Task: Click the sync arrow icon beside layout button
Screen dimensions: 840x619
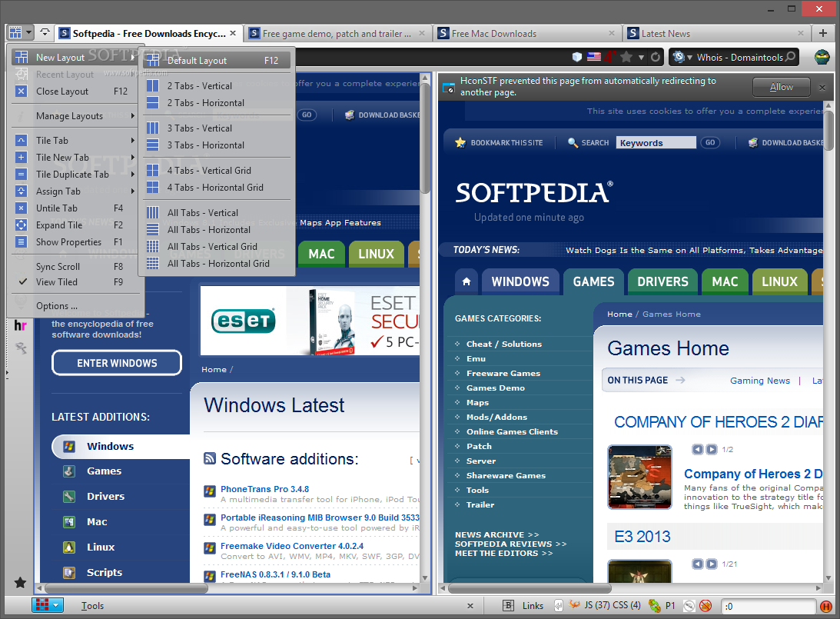Action: pos(45,33)
